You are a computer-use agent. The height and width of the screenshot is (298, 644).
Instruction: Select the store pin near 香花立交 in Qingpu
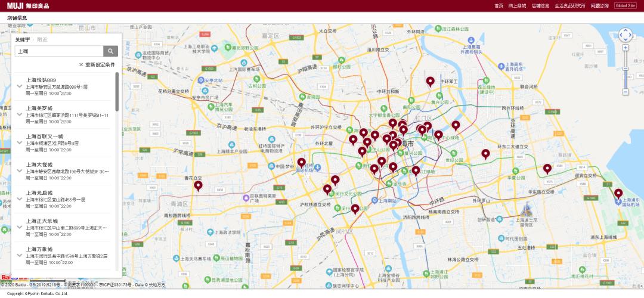(198, 185)
